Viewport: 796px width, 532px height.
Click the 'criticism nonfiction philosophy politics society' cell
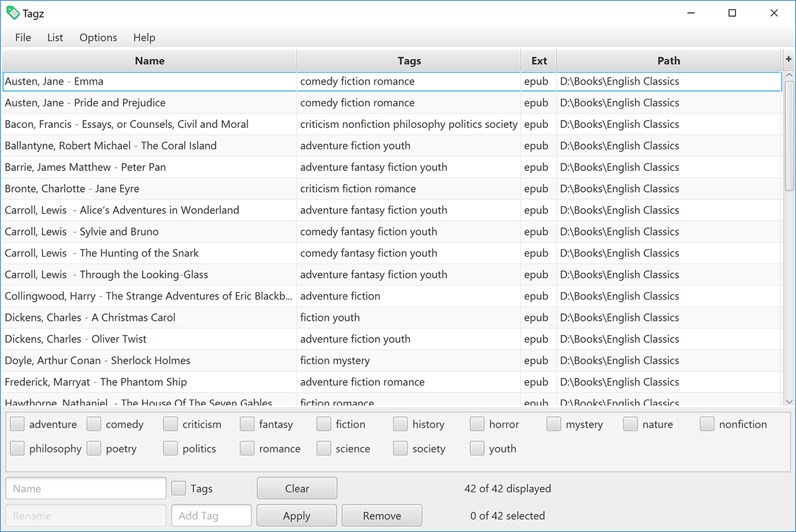tap(409, 124)
